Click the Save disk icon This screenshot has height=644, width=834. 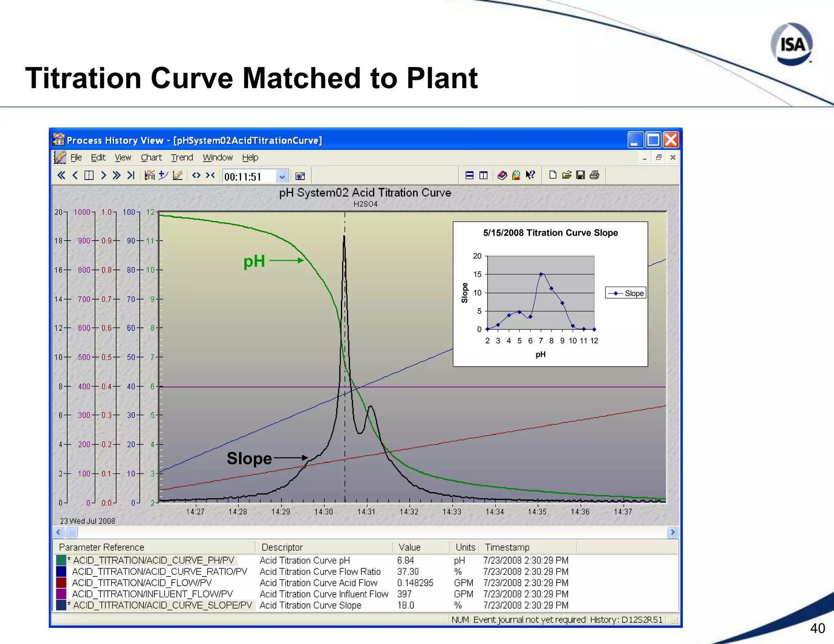[581, 175]
